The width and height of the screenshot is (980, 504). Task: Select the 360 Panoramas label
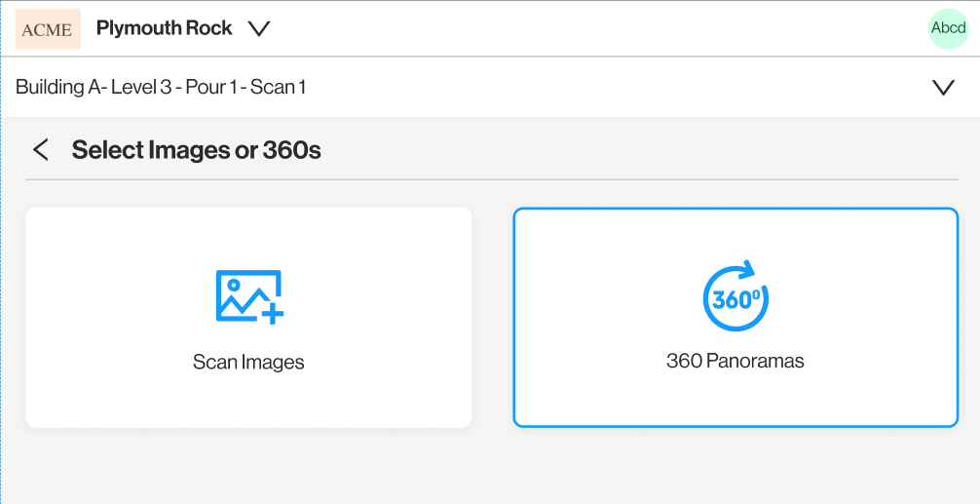coord(735,361)
